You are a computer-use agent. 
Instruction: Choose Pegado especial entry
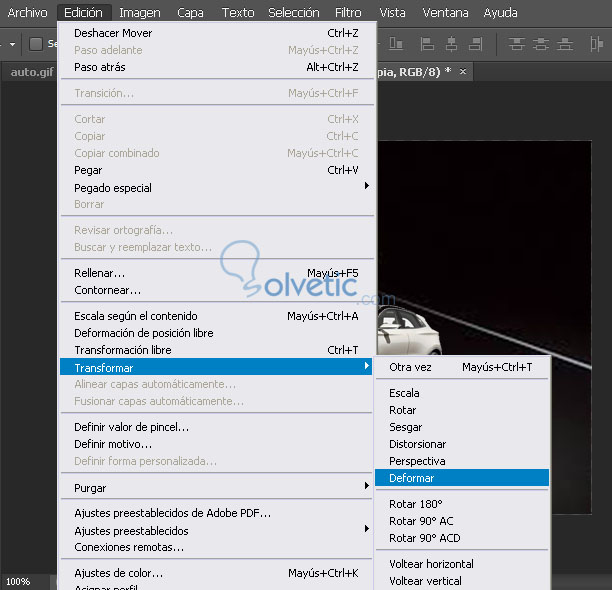[x=217, y=188]
